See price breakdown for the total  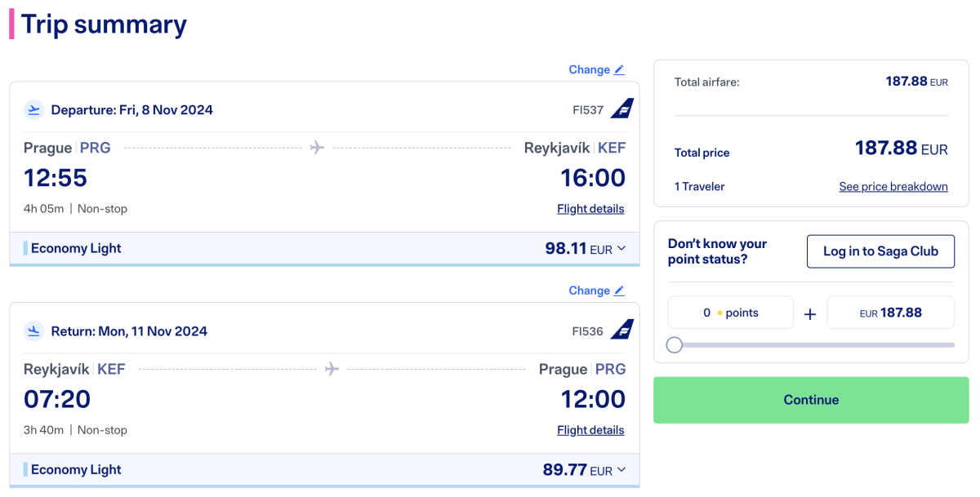tap(893, 187)
